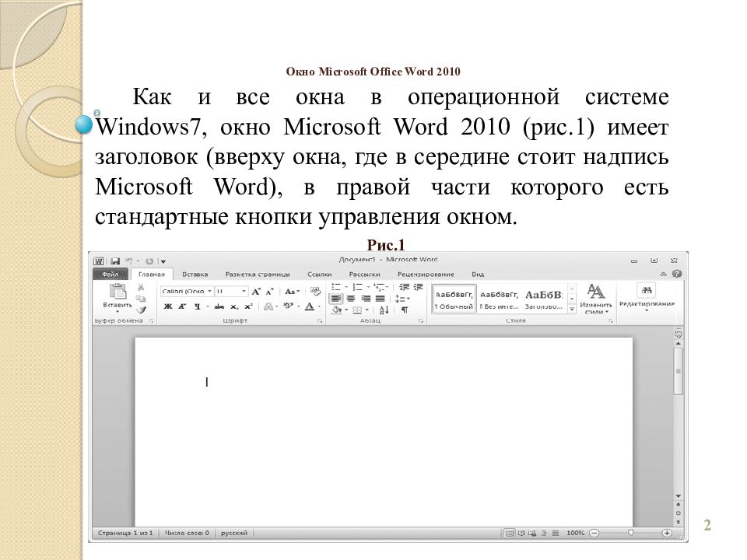
Task: Click the Undo arrow icon
Action: pos(129,261)
